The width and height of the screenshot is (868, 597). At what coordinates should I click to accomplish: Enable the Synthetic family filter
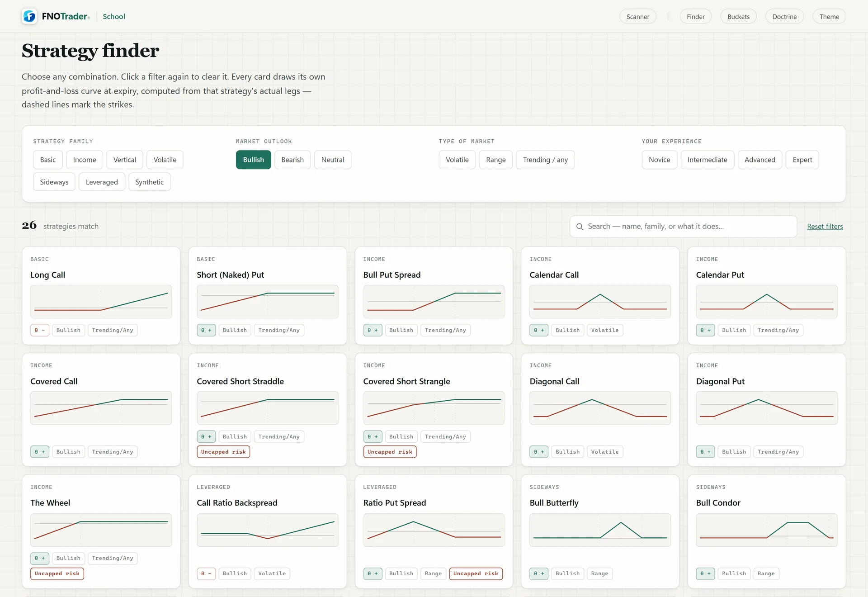[150, 182]
